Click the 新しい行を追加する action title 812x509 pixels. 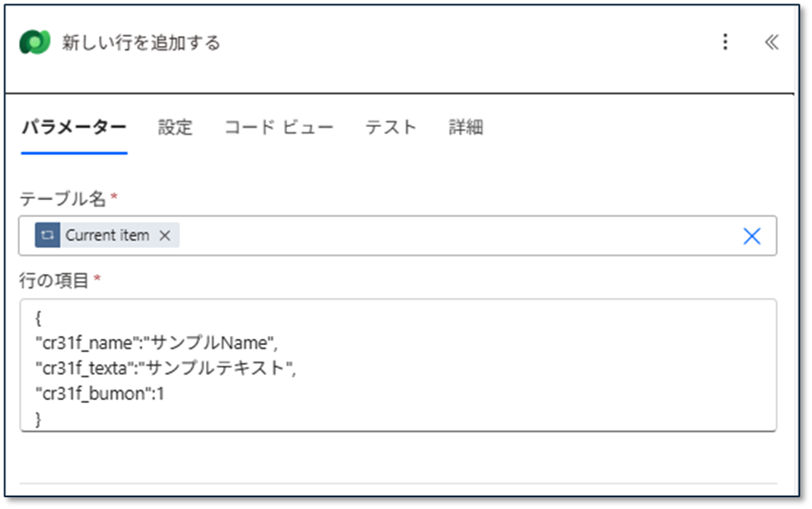pos(141,43)
